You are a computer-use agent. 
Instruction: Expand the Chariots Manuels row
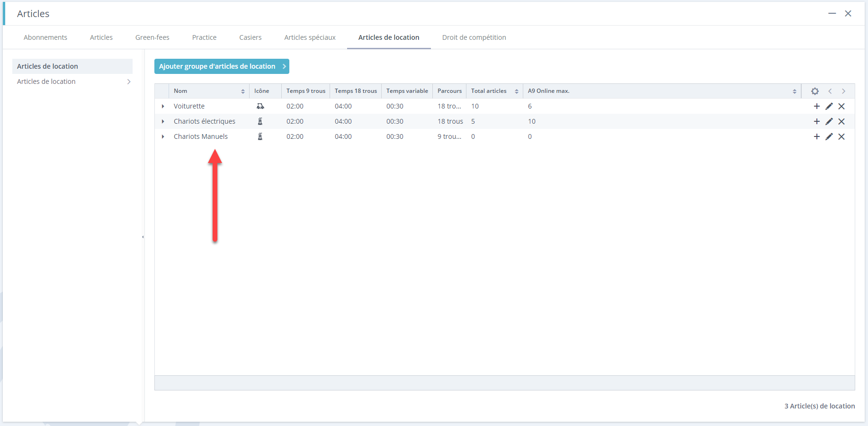click(x=163, y=136)
